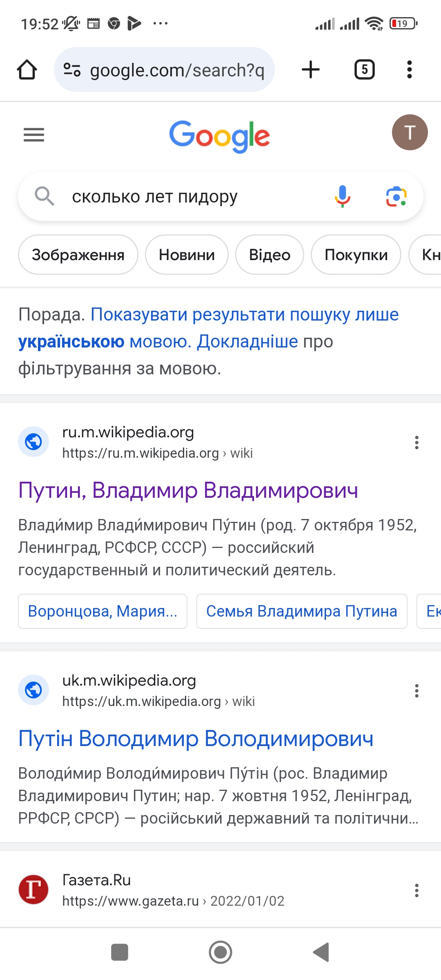Open more options for uk.m.wikipedia.org result

pos(416,690)
